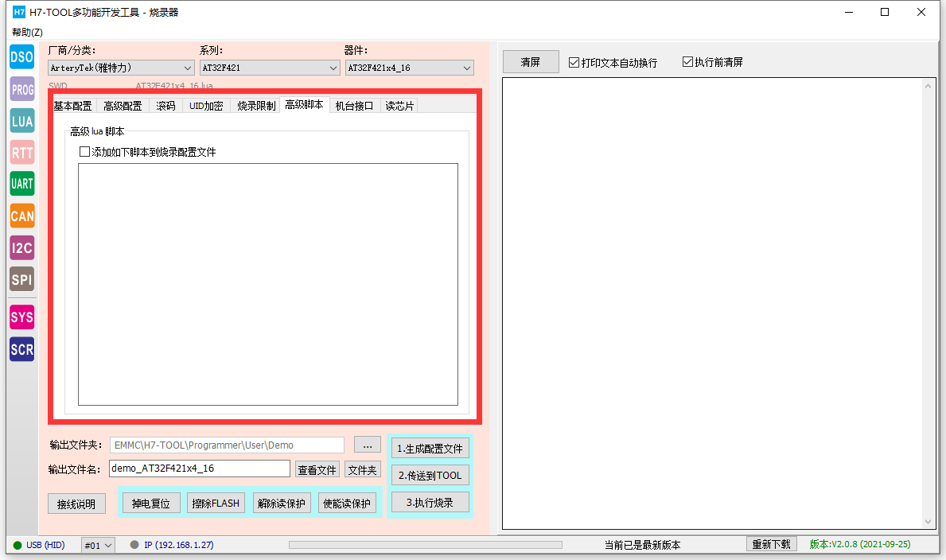
Task: Click the 清屏 button
Action: pos(531,61)
